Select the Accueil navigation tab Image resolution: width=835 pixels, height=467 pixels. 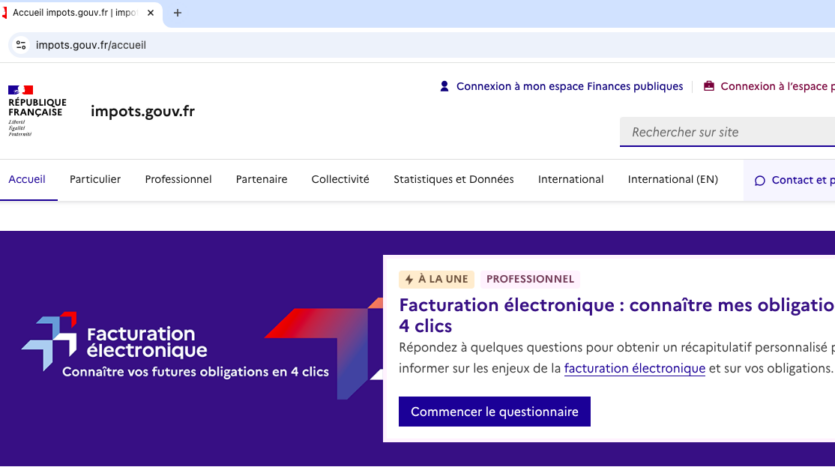click(27, 180)
